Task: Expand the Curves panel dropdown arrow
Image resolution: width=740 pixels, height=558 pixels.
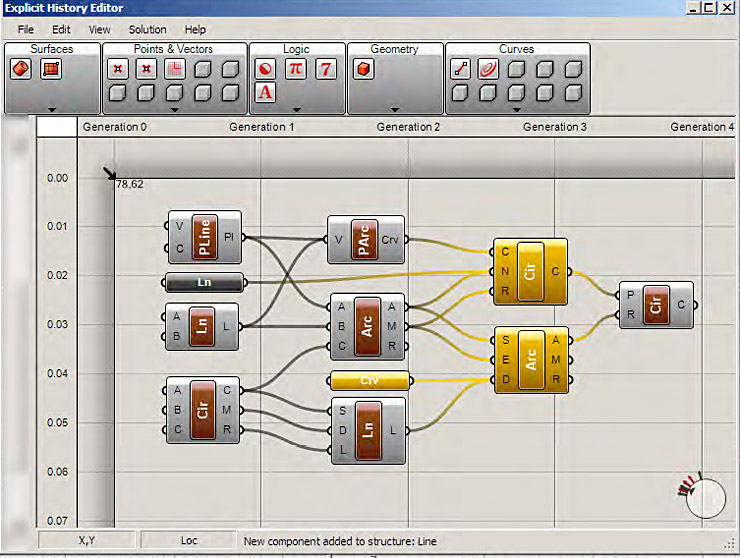Action: (x=517, y=109)
